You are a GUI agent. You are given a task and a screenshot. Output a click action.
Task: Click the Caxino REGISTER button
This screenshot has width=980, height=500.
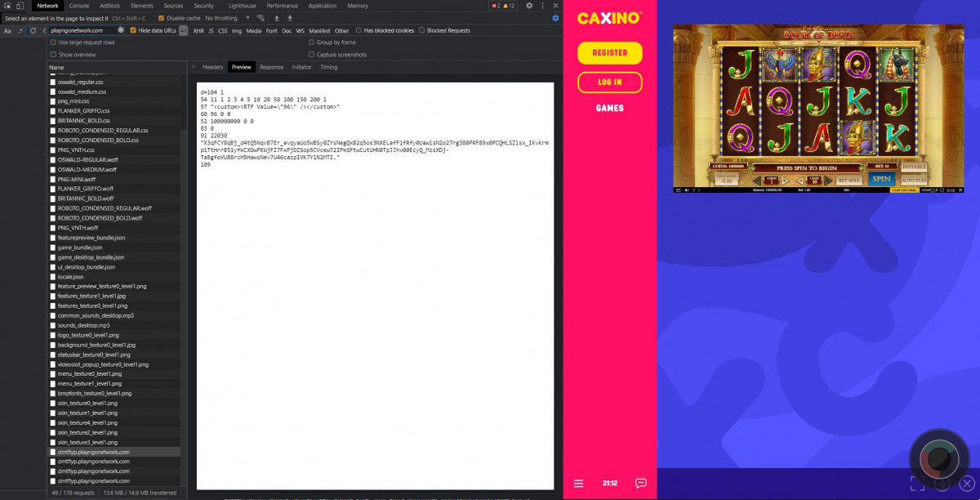610,52
